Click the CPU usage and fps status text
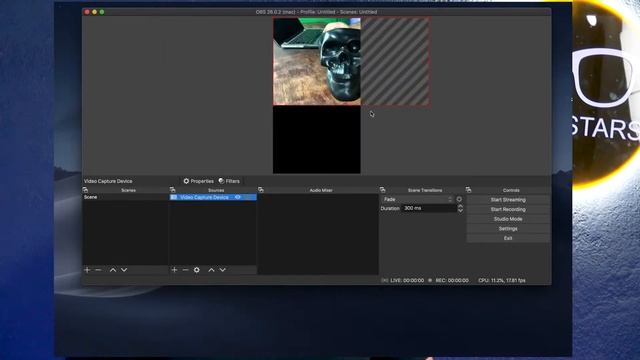Image resolution: width=640 pixels, height=360 pixels. tap(502, 280)
